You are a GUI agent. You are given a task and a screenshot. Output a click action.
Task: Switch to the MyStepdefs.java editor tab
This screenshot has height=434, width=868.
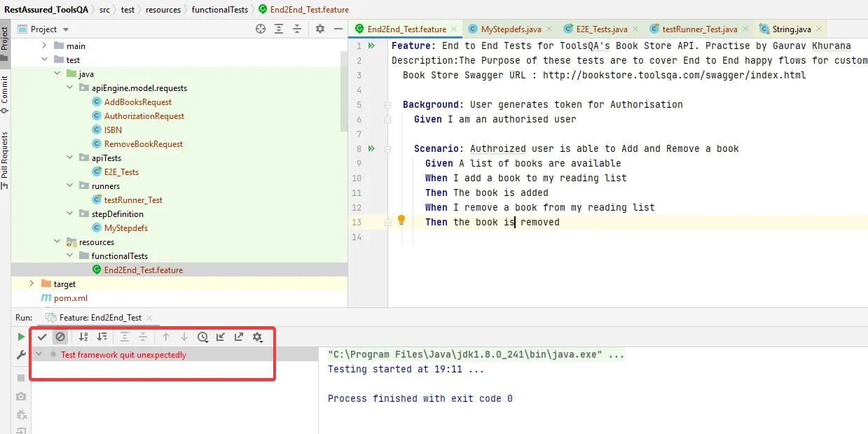pyautogui.click(x=510, y=29)
